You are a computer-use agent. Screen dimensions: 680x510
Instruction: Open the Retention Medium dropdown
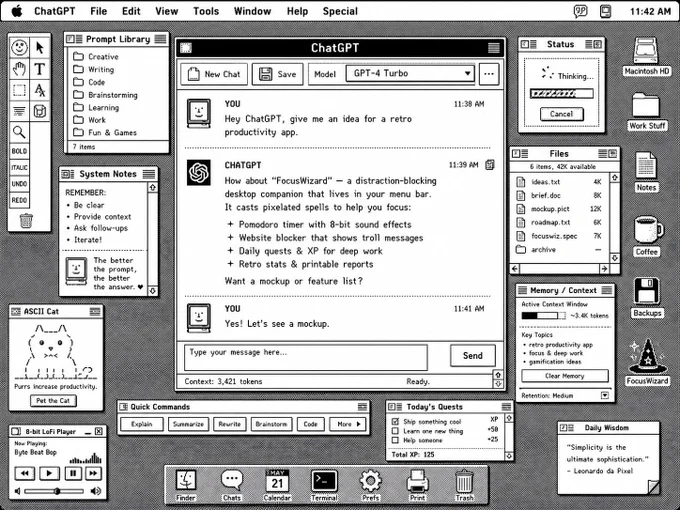tap(605, 395)
